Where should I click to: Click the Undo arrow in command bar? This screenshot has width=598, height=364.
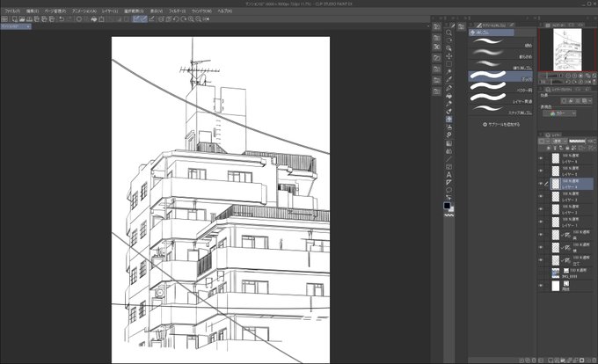(x=62, y=19)
